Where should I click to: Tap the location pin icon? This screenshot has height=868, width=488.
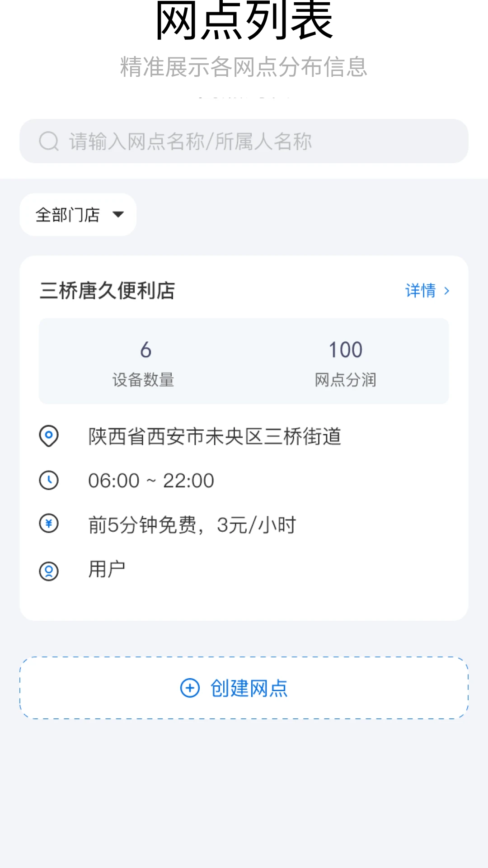pyautogui.click(x=49, y=436)
